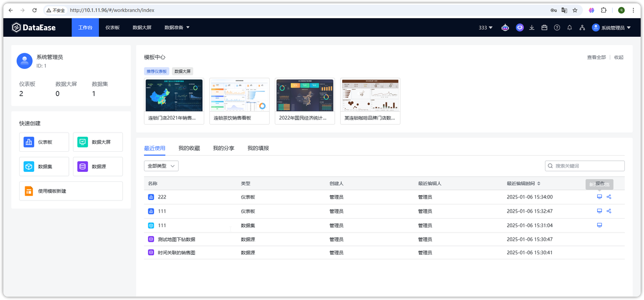Image resolution: width=644 pixels, height=300 pixels.
Task: Click the organization hierarchy icon
Action: pyautogui.click(x=582, y=28)
